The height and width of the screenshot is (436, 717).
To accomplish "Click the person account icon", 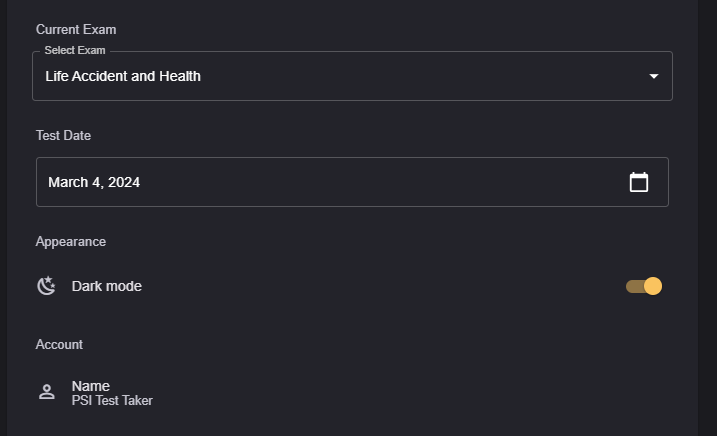I will tap(46, 392).
